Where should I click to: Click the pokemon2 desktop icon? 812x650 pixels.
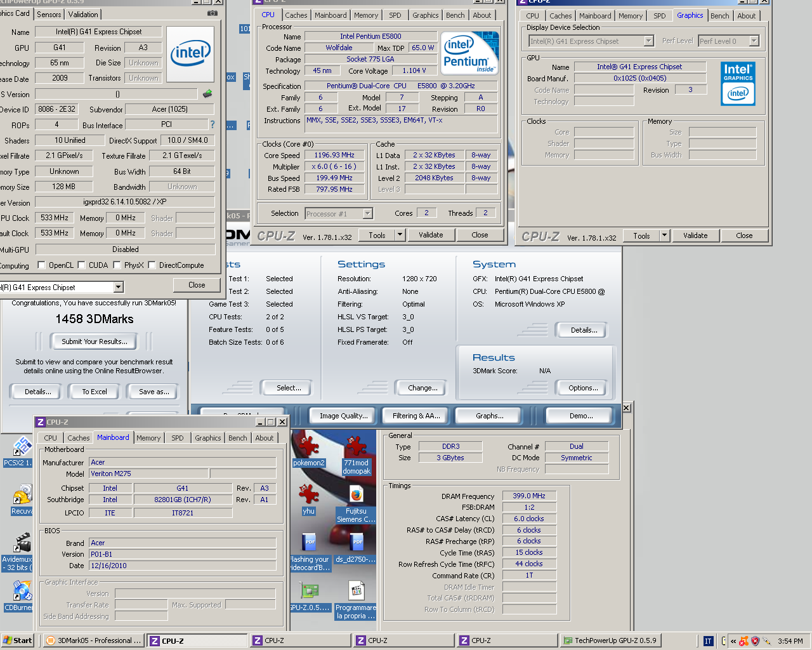(309, 448)
